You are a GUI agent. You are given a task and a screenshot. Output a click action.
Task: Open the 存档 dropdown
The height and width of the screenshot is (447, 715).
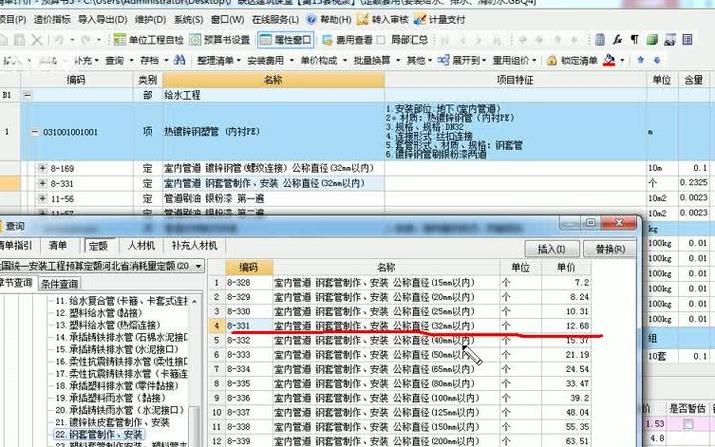(x=154, y=60)
